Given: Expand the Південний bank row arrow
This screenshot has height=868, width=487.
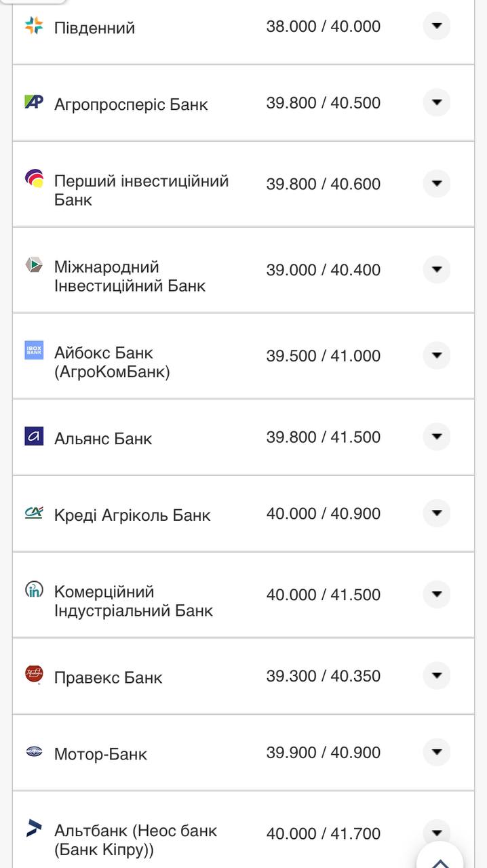Looking at the screenshot, I should click(437, 26).
